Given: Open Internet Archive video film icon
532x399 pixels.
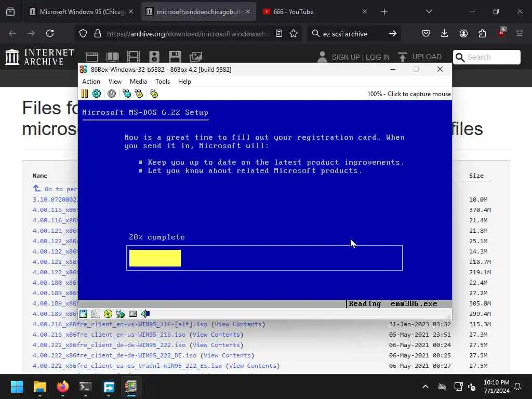Looking at the screenshot, I should (134, 57).
